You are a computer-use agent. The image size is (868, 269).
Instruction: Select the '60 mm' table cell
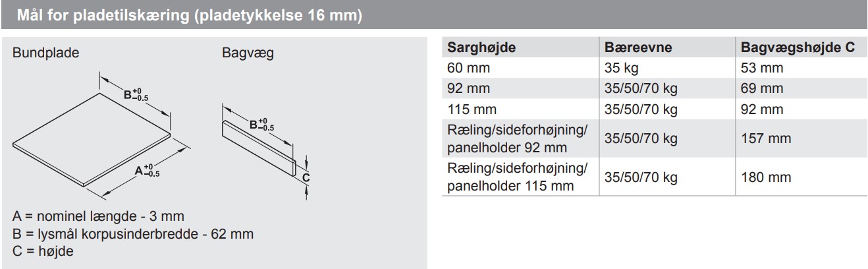tap(469, 67)
